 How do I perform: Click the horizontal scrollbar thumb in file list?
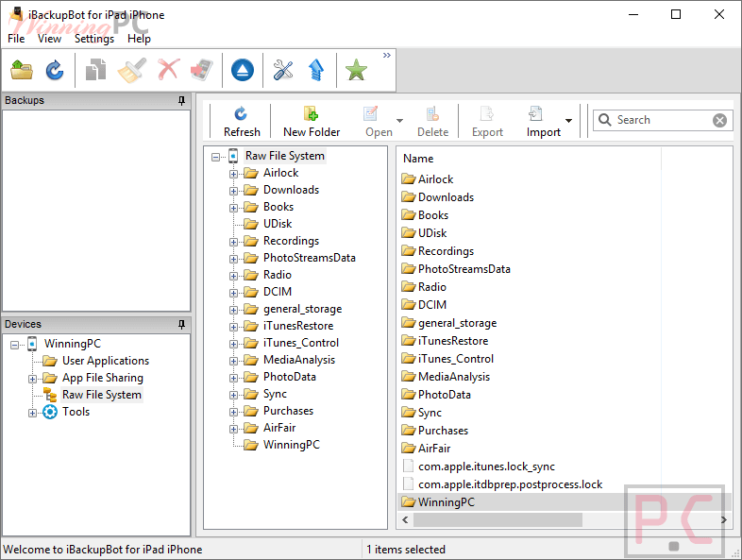click(x=497, y=519)
